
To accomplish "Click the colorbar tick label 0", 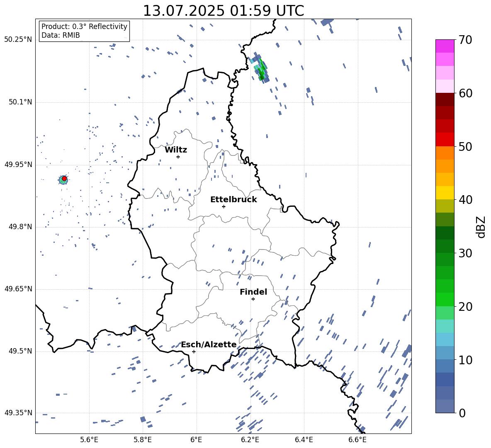I will click(x=462, y=413).
